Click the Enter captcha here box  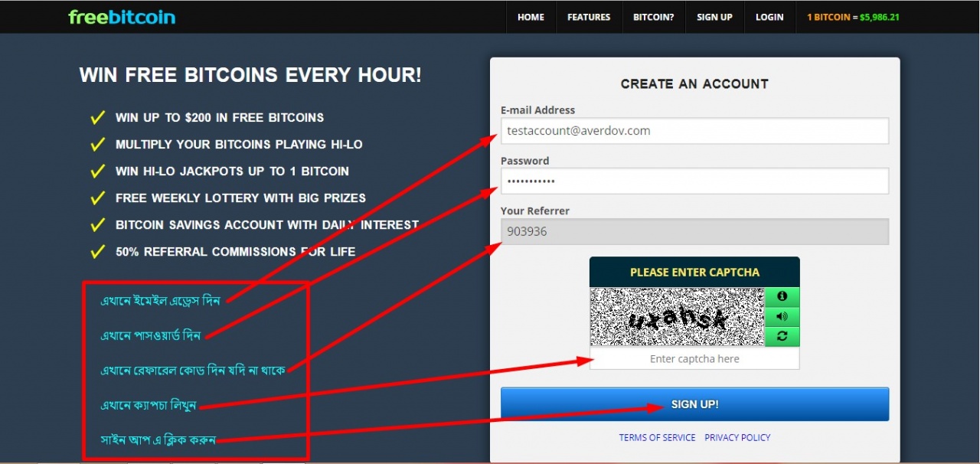coord(694,358)
